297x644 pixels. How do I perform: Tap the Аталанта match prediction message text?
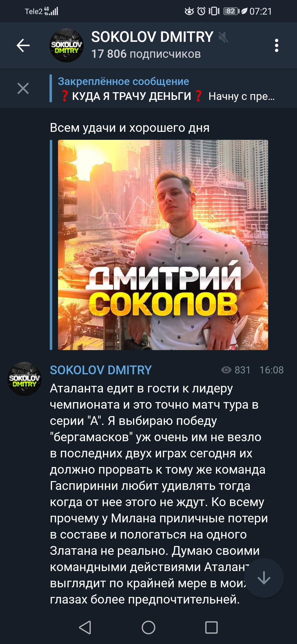coord(159,494)
